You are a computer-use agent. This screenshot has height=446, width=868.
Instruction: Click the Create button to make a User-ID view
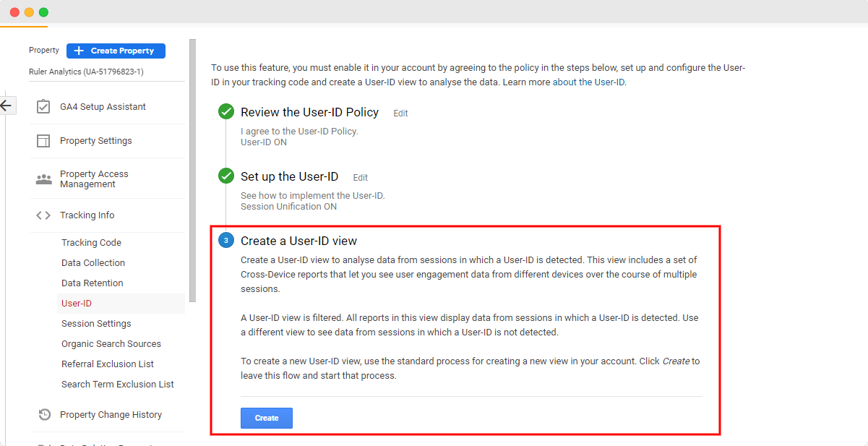(266, 418)
